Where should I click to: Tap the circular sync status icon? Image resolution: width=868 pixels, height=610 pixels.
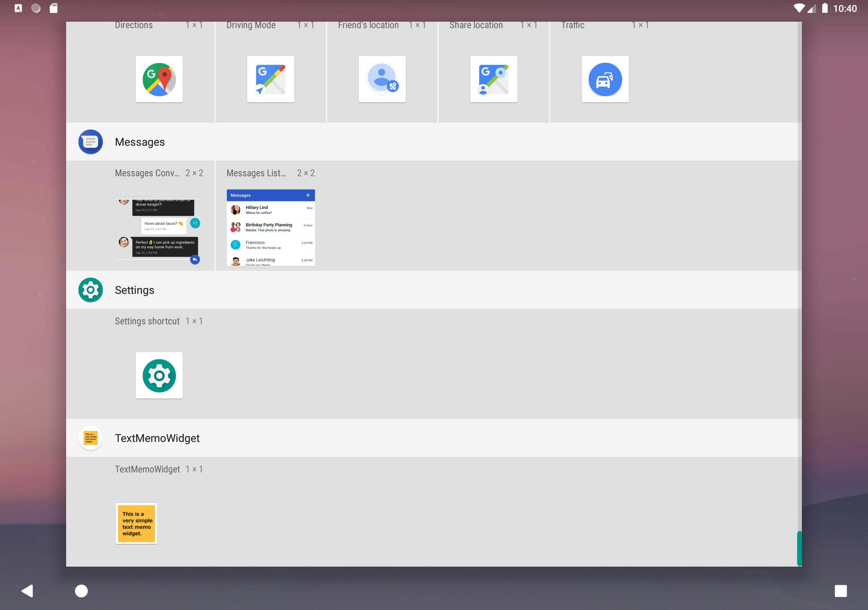36,8
